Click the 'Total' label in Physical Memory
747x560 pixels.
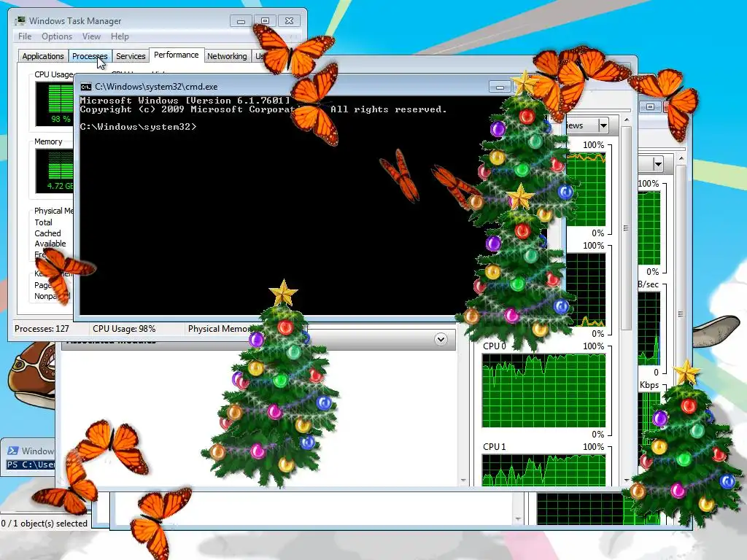click(43, 222)
